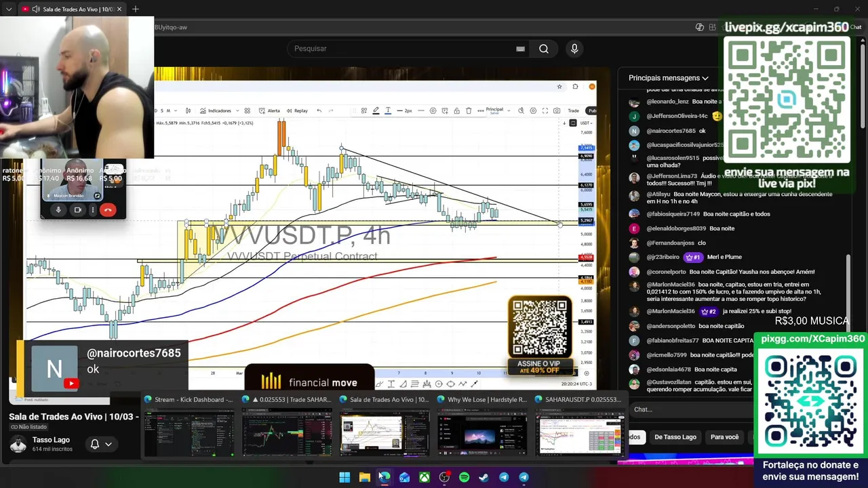The image size is (868, 488).
Task: Open a new browser tab
Action: (136, 9)
